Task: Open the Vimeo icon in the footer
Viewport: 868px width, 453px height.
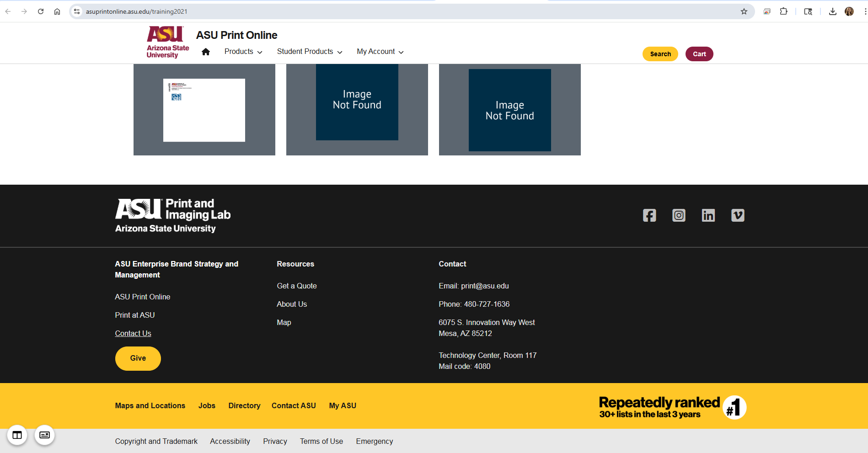Action: point(737,215)
